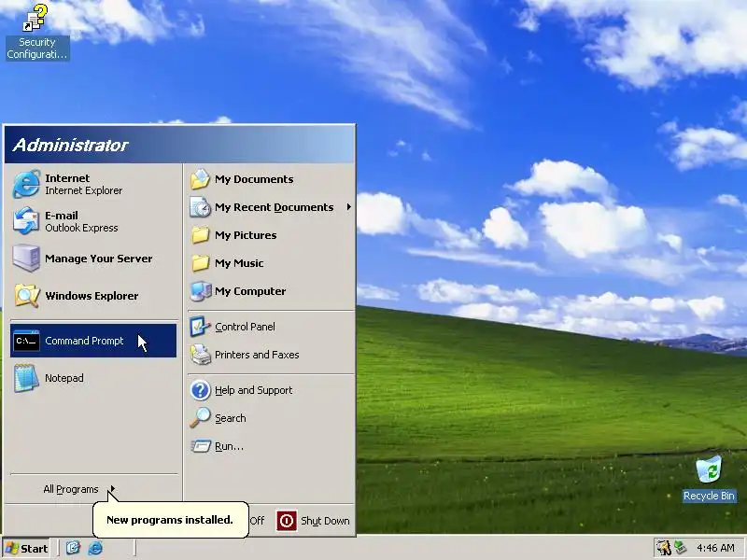Open the My Music label

[x=239, y=263]
